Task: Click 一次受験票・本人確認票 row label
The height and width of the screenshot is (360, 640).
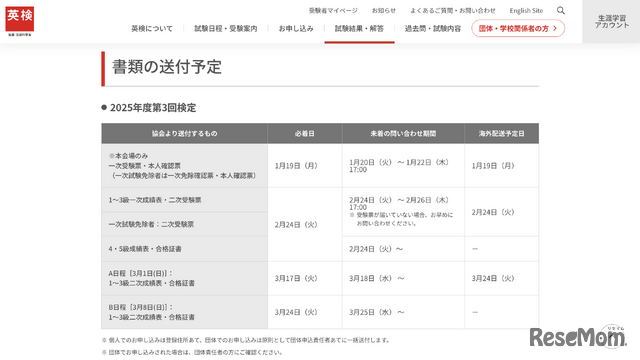Action: point(144,166)
